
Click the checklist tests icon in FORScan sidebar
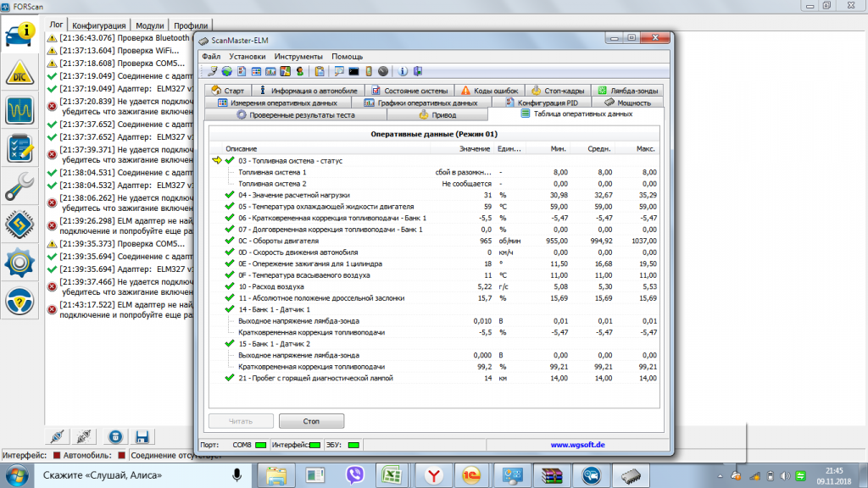click(19, 148)
